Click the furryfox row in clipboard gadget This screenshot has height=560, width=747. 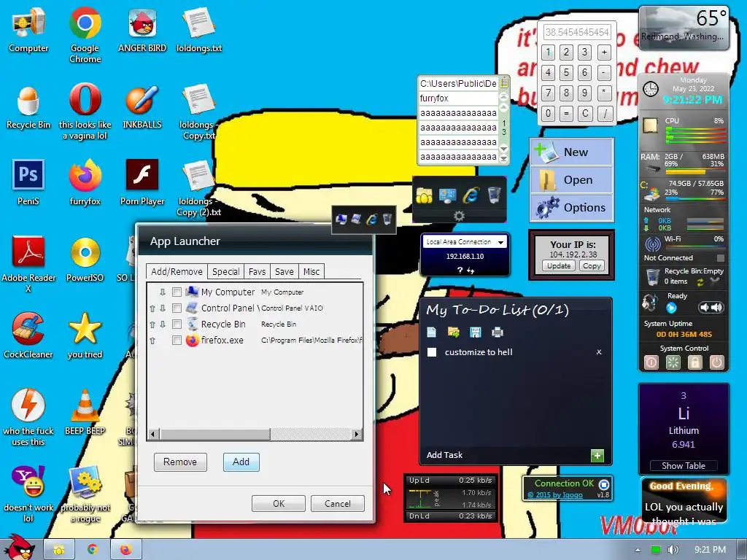458,98
